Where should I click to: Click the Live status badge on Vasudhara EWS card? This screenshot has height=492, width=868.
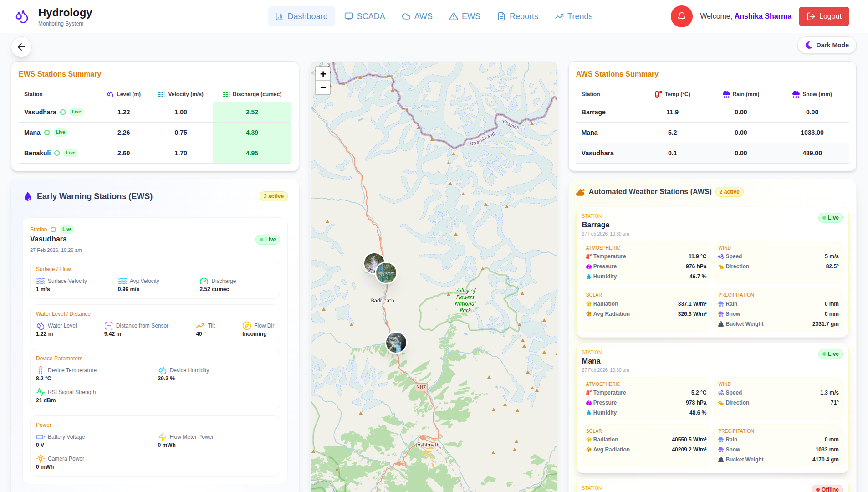tap(267, 239)
